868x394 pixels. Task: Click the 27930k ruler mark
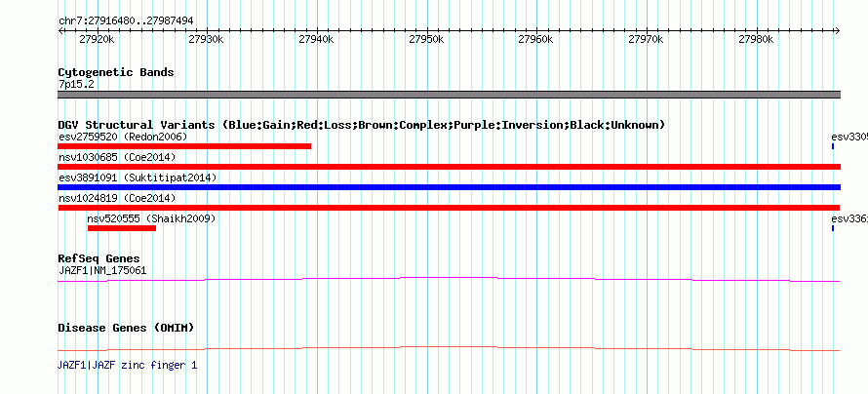pos(207,39)
